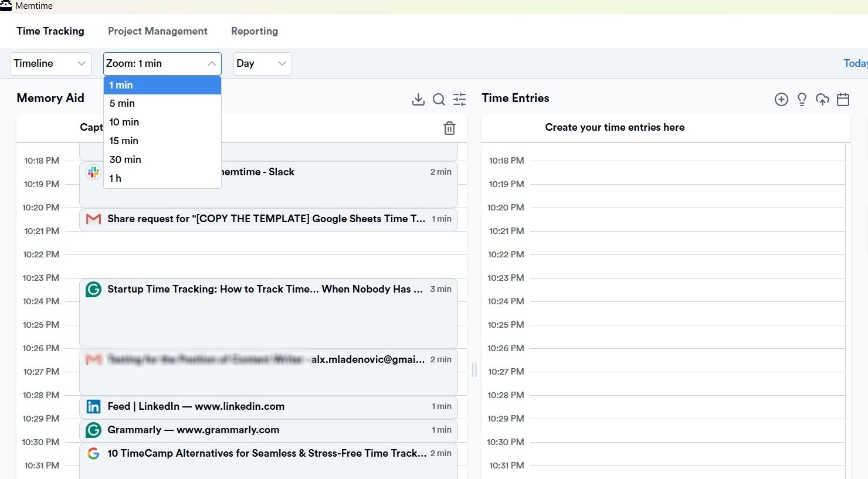
Task: Click the Time Entries timeline at 10:22 PM
Action: (x=687, y=254)
